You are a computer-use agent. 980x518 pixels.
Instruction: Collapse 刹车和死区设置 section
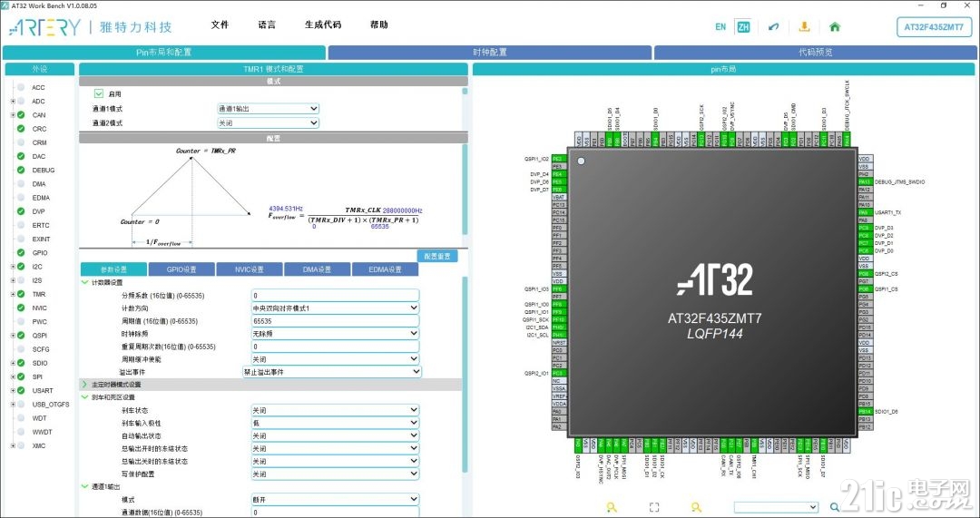click(x=85, y=396)
